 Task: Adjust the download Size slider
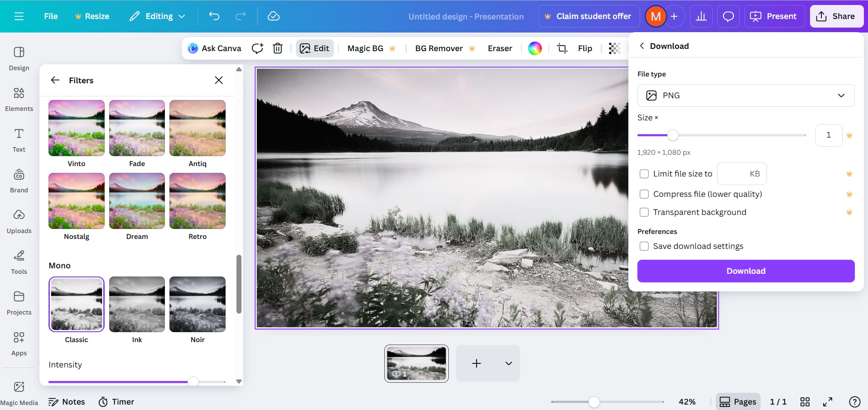coord(673,135)
